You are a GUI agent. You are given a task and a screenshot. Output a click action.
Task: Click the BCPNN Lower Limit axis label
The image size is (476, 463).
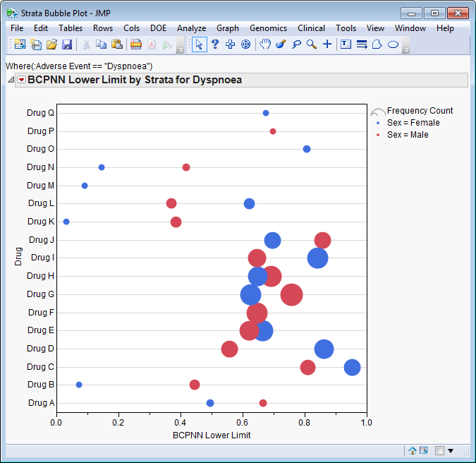tap(212, 435)
